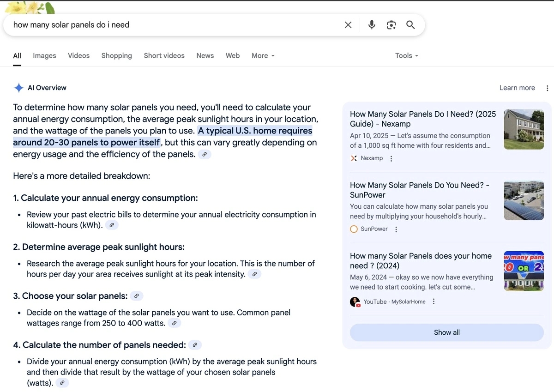Open the SunPower result's three-dot menu
The width and height of the screenshot is (554, 392).
pos(396,229)
